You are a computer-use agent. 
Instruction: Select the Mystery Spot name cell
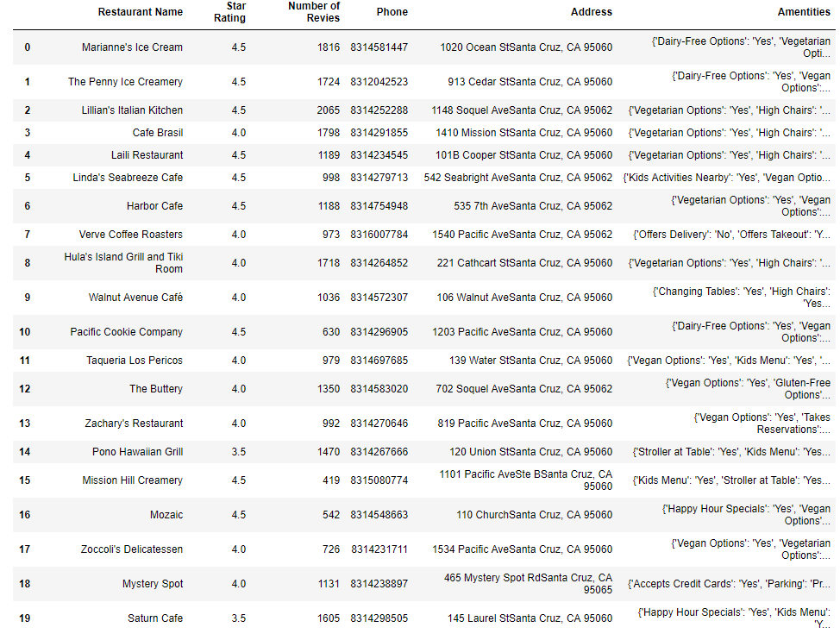tap(153, 584)
